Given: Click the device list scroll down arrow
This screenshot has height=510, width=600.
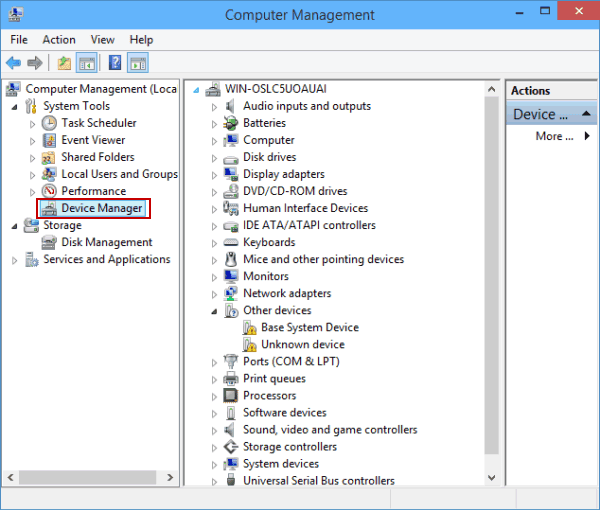Looking at the screenshot, I should [492, 477].
